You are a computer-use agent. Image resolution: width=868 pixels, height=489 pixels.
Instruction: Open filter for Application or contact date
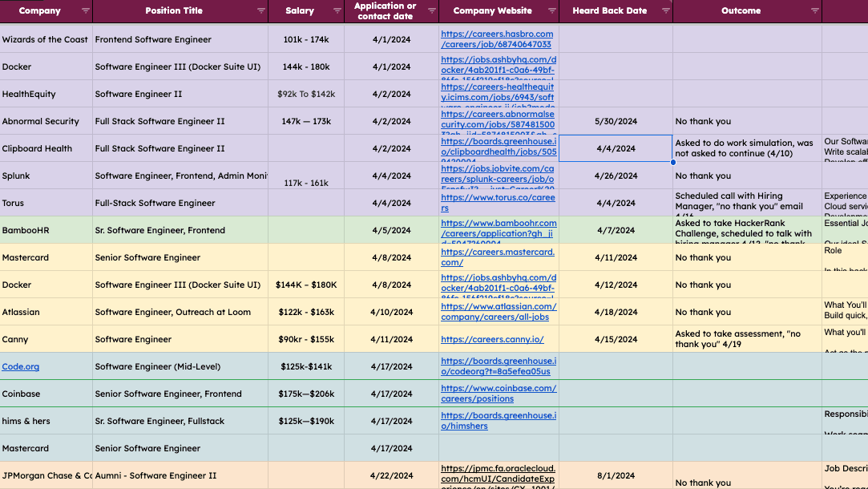pos(432,11)
